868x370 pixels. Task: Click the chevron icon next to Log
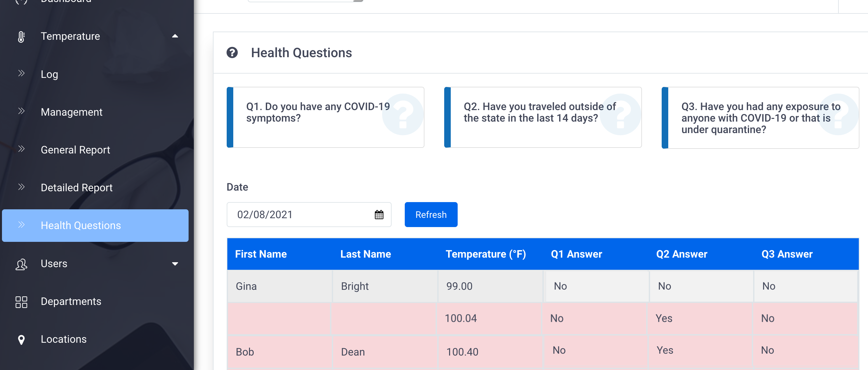point(21,74)
